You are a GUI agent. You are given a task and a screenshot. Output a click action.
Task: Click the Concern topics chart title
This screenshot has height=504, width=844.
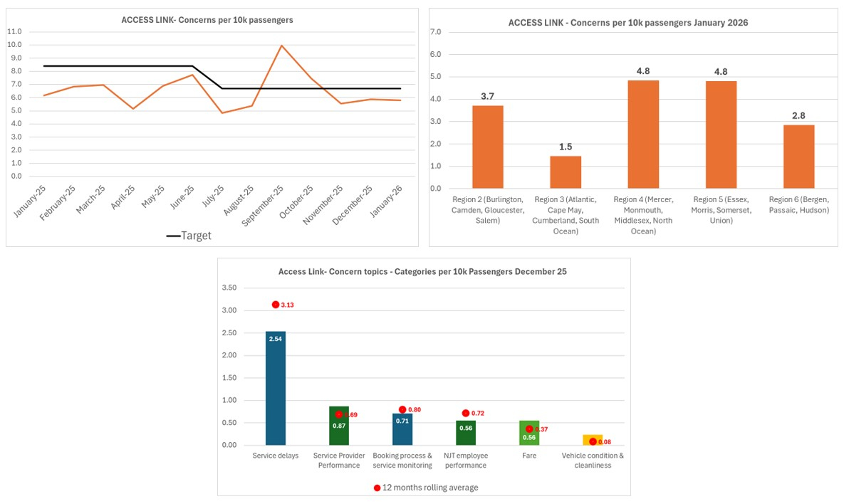click(422, 272)
